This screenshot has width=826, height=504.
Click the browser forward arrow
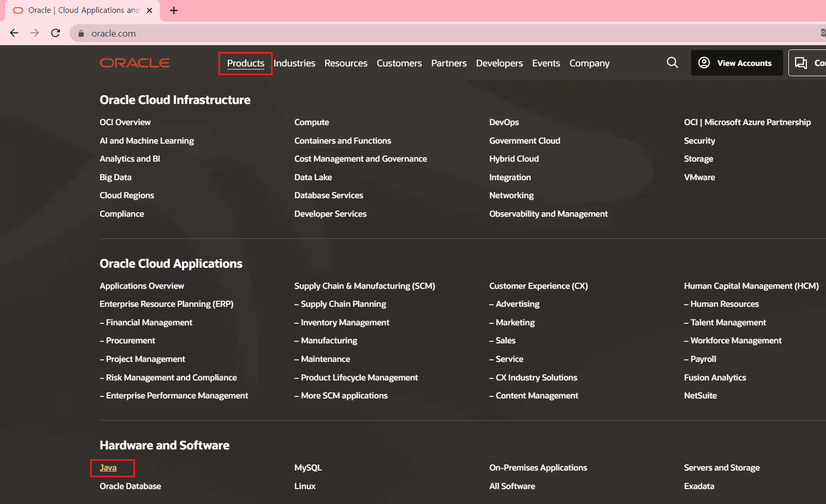(x=35, y=33)
